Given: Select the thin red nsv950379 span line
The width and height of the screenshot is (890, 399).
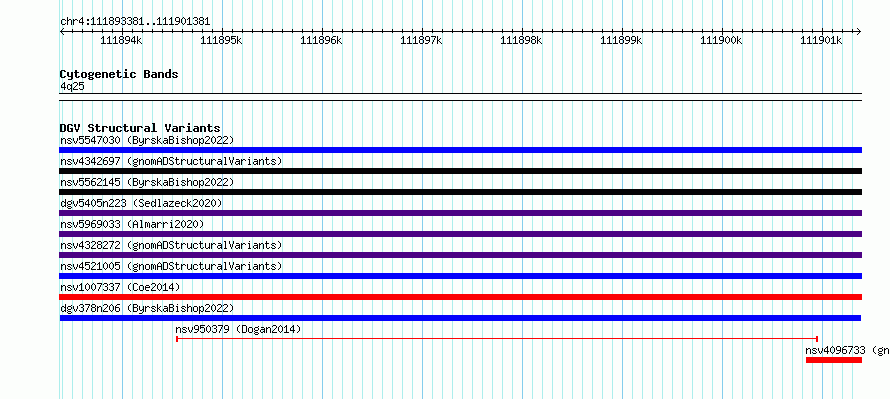Looking at the screenshot, I should 497,339.
